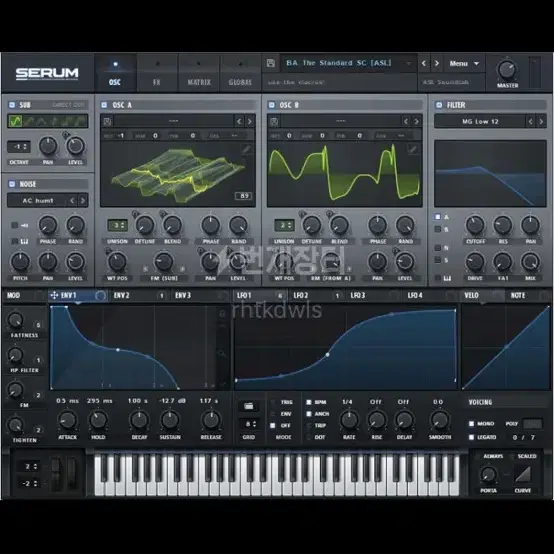Open OSC B wavetable save icon
The width and height of the screenshot is (554, 554).
pos(274,122)
